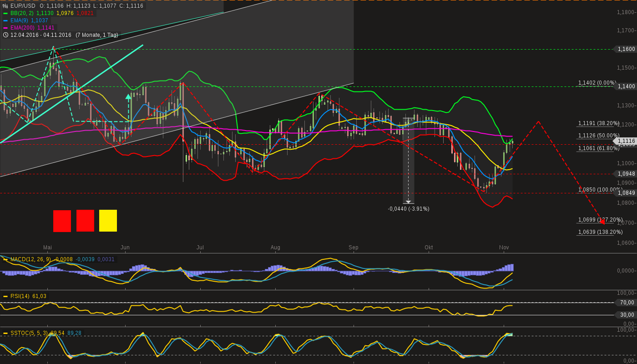Viewport: 637px width, 364px height.
Task: Click the open value O: 1,1106
Action: pos(51,6)
